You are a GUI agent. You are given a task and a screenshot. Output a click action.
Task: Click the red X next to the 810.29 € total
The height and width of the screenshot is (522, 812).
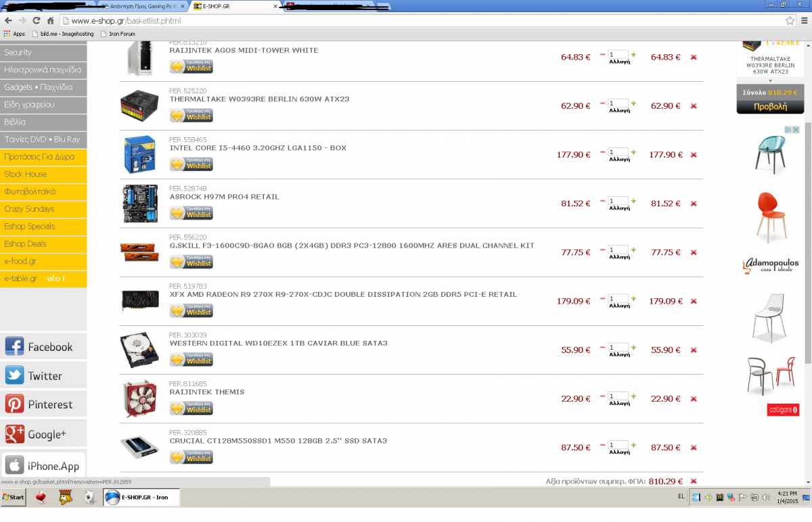click(694, 481)
